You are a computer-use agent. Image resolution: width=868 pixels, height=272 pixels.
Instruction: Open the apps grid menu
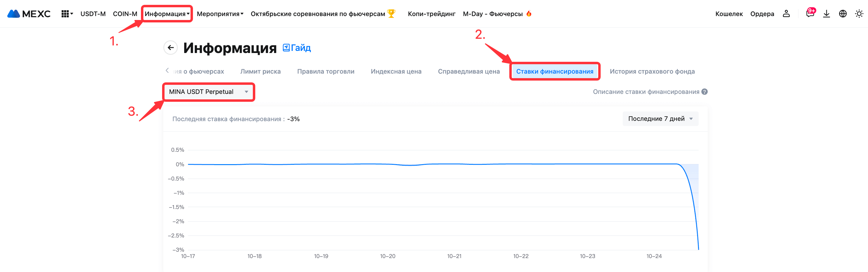66,14
